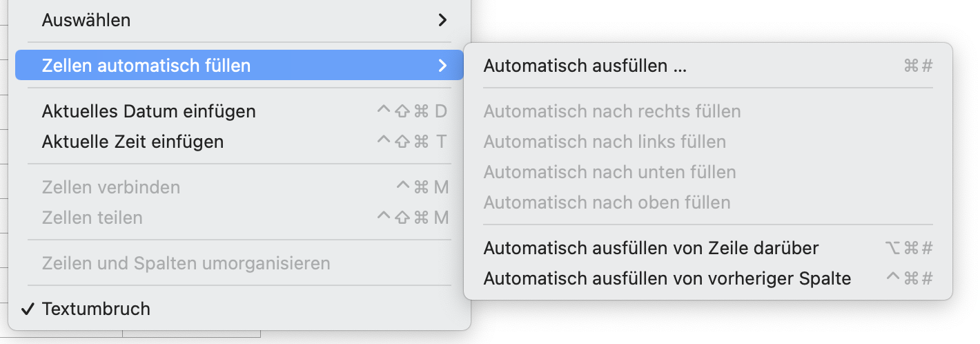Select Automatisch ausfüllen von vorheriger Spalte
The image size is (980, 344).
667,278
